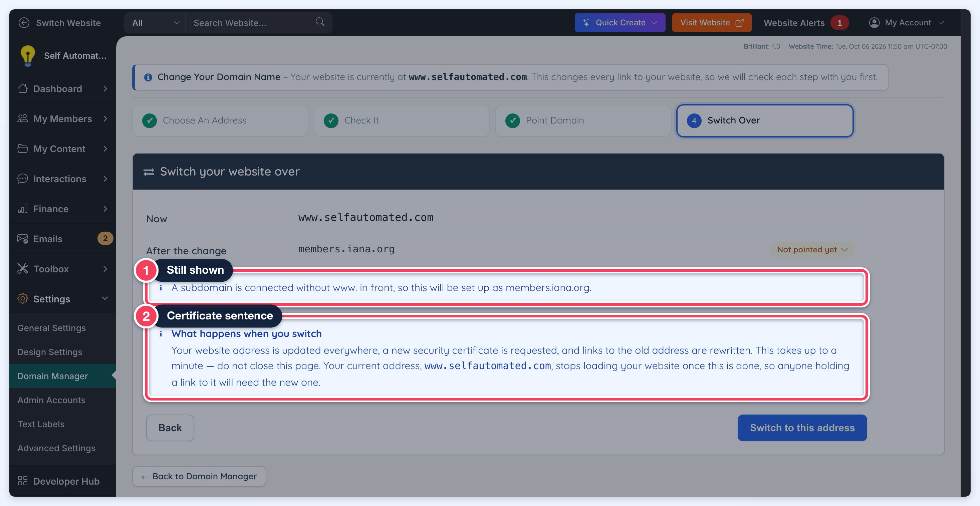Screen dimensions: 980x506
Task: Click the Switch Website back arrow icon
Action: 24,23
